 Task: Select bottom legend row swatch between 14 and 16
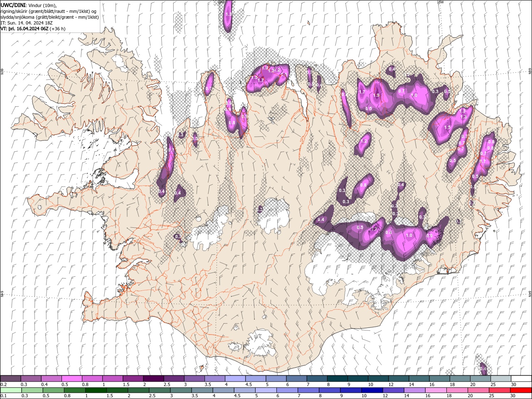tap(414, 390)
